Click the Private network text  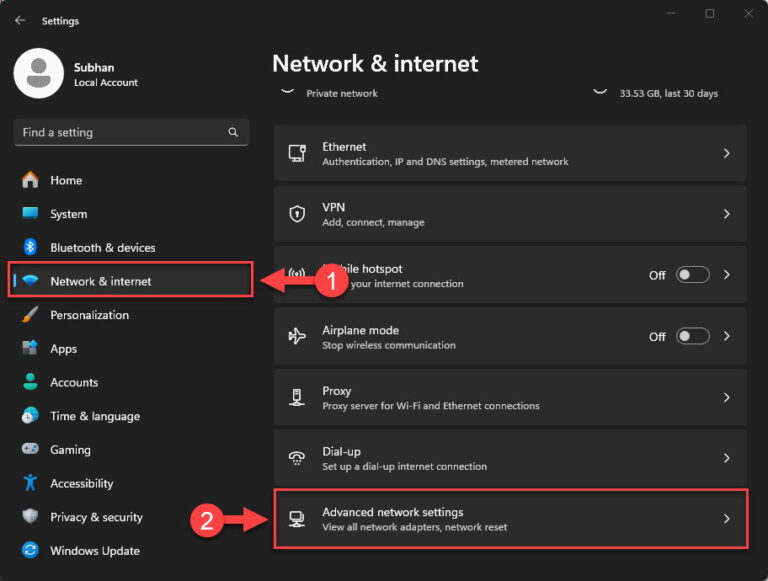[342, 93]
